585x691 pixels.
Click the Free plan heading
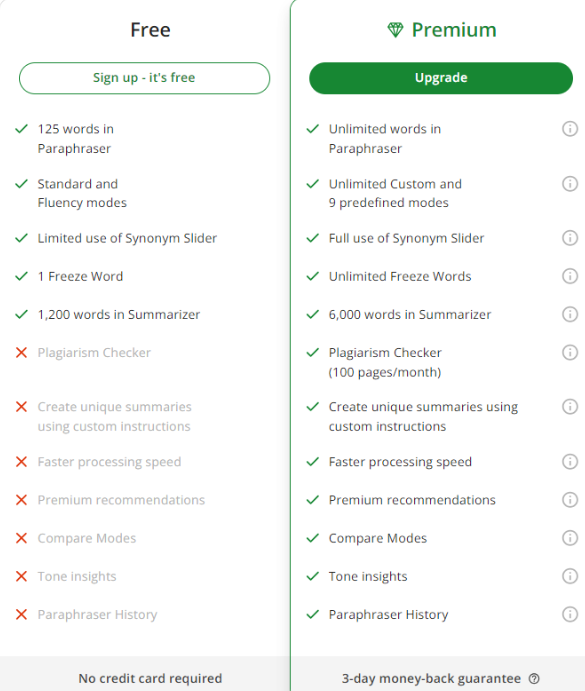(x=150, y=30)
